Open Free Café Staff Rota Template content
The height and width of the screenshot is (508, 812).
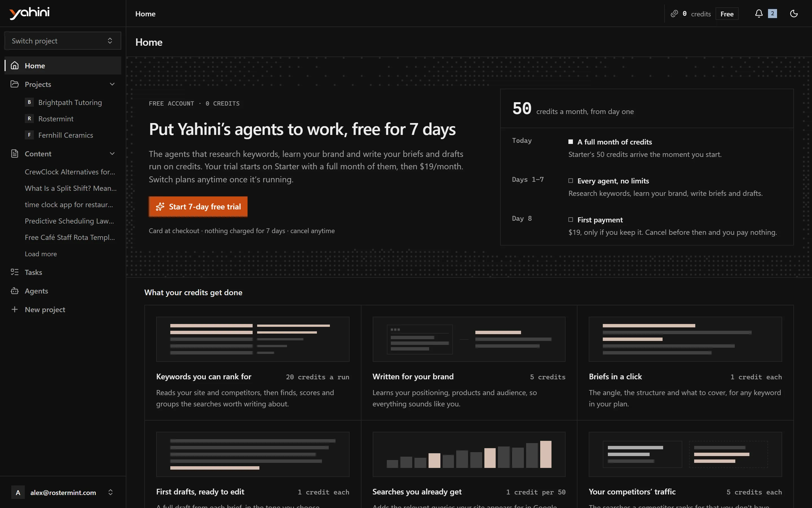point(70,237)
